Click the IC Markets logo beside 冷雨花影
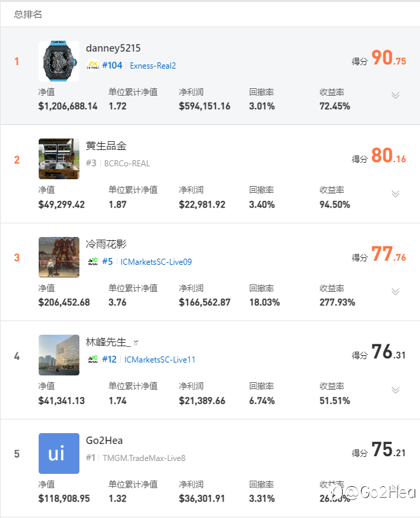Viewport: 420px width, 518px height. (x=93, y=262)
